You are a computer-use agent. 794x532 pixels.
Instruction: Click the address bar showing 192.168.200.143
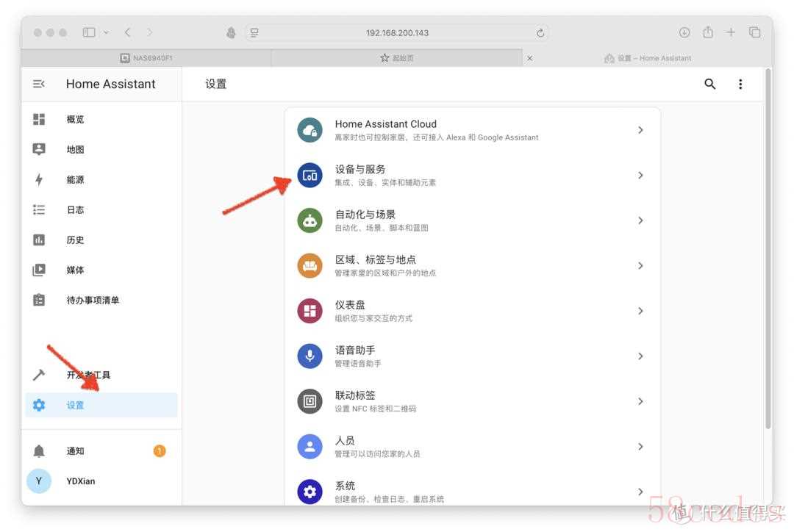pyautogui.click(x=397, y=33)
